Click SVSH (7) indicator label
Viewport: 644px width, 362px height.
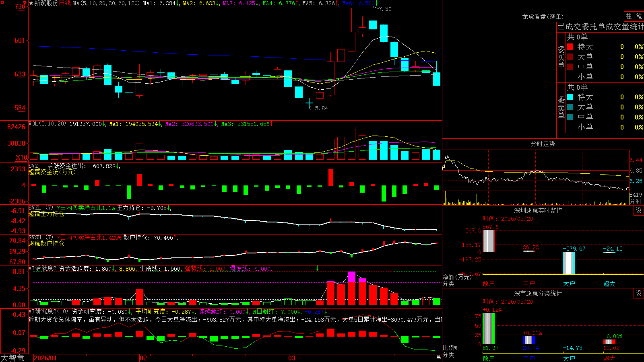point(41,237)
